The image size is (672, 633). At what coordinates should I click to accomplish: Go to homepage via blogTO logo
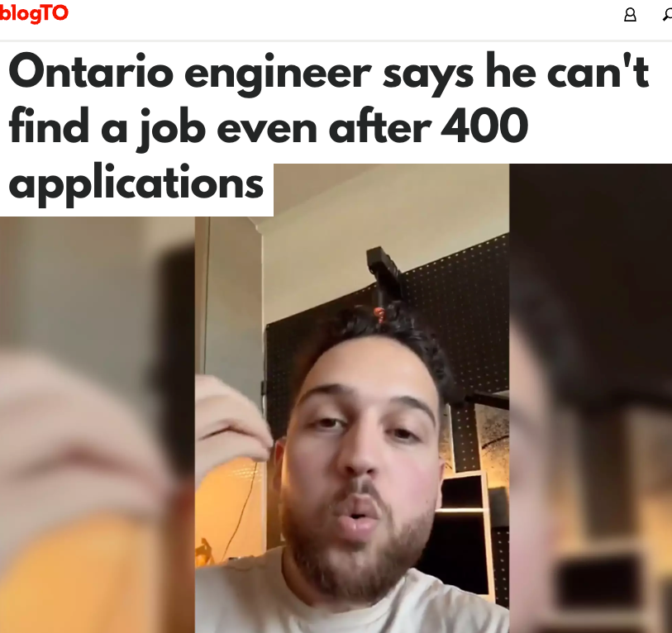coord(34,13)
